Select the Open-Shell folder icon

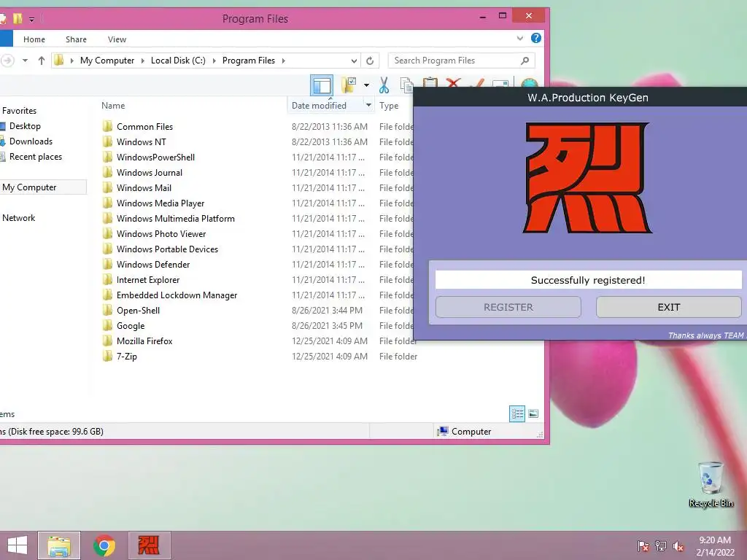108,311
